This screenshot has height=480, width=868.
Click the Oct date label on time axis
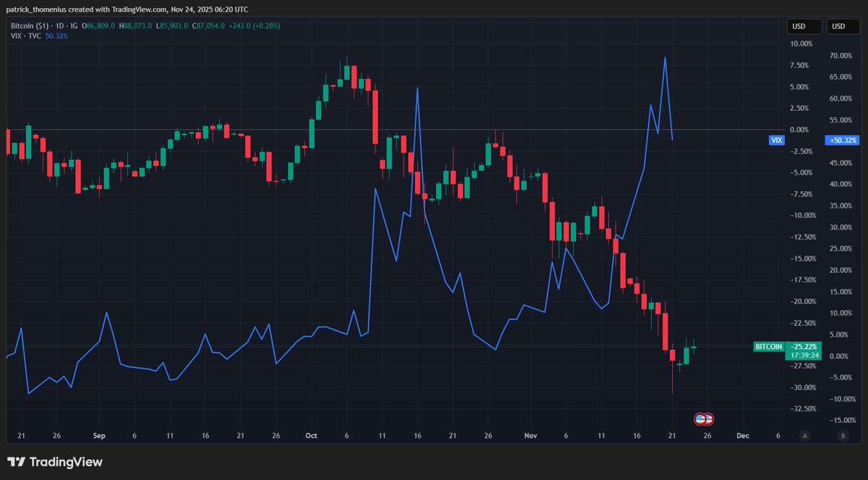(312, 436)
